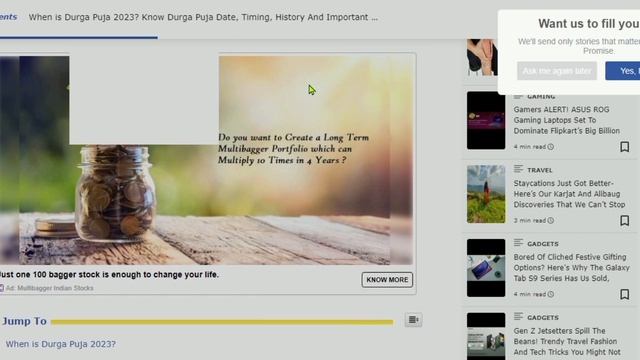The height and width of the screenshot is (360, 640).
Task: Click 'Just one 100 bagger stock' ad headline
Action: (x=109, y=275)
